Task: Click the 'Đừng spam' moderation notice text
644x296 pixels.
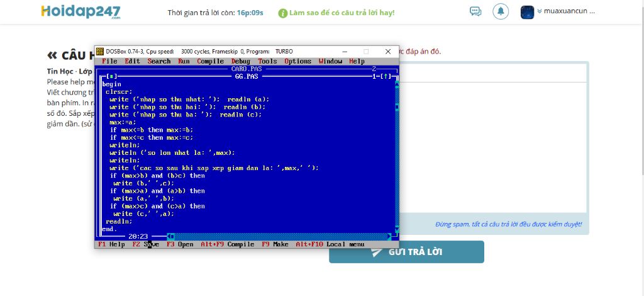Action: coord(508,224)
